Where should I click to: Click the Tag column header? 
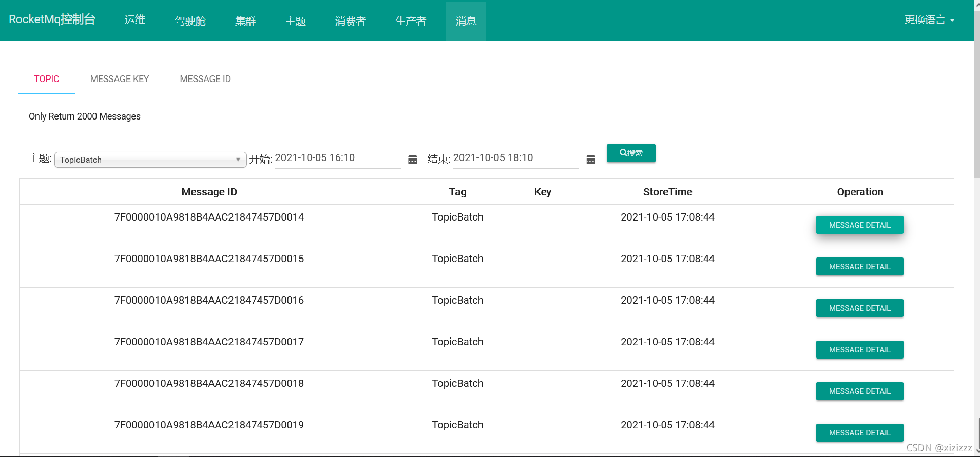458,192
